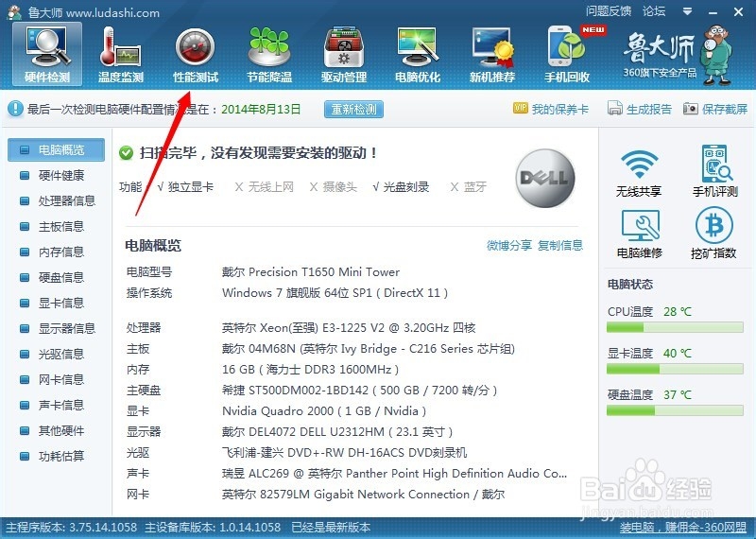Open 挖矿指数 bitcoin mining index
The height and width of the screenshot is (539, 756).
pos(713,234)
